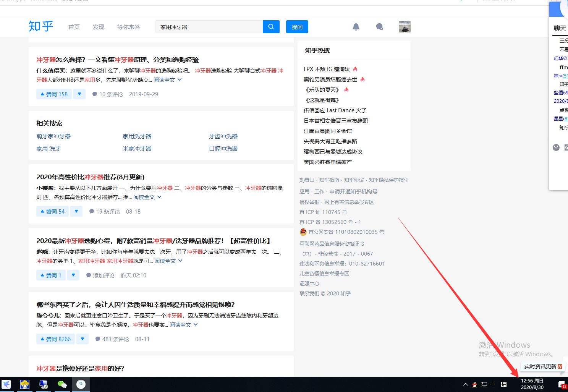Downvote the 赵晓 answer with 赞同 1

tap(73, 275)
